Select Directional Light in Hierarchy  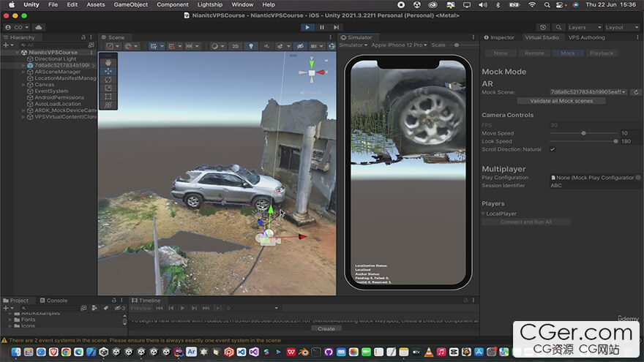pos(56,59)
